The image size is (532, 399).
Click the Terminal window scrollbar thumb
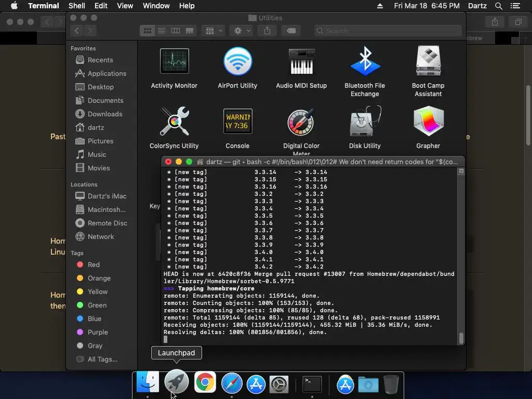pos(461,338)
